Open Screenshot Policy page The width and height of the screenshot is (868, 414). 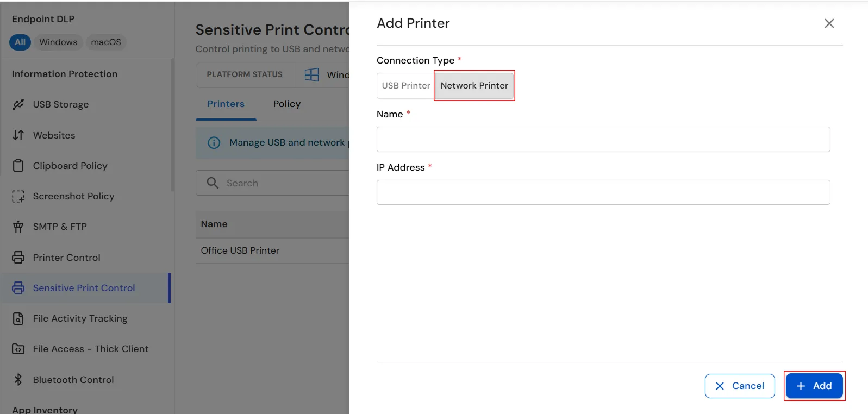point(86,196)
